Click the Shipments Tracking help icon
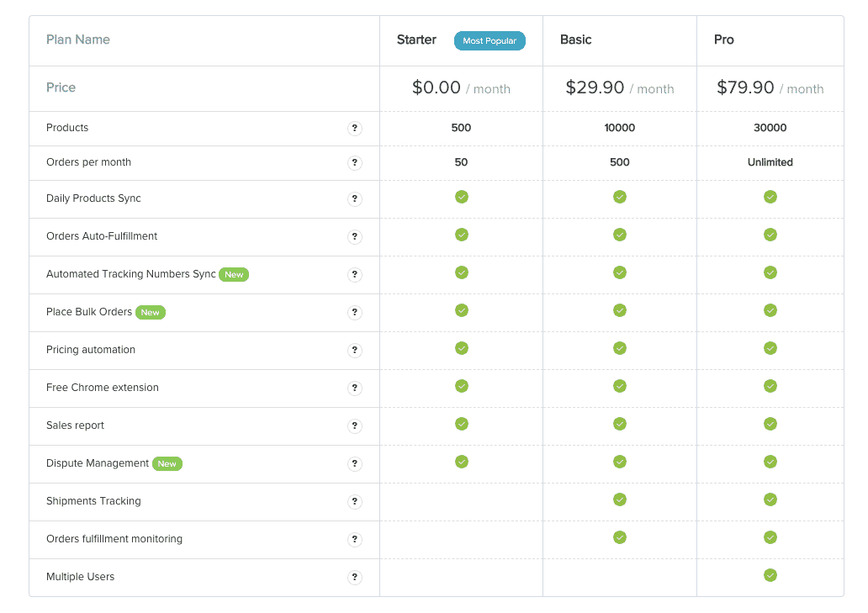Image resolution: width=868 pixels, height=613 pixels. (x=355, y=502)
